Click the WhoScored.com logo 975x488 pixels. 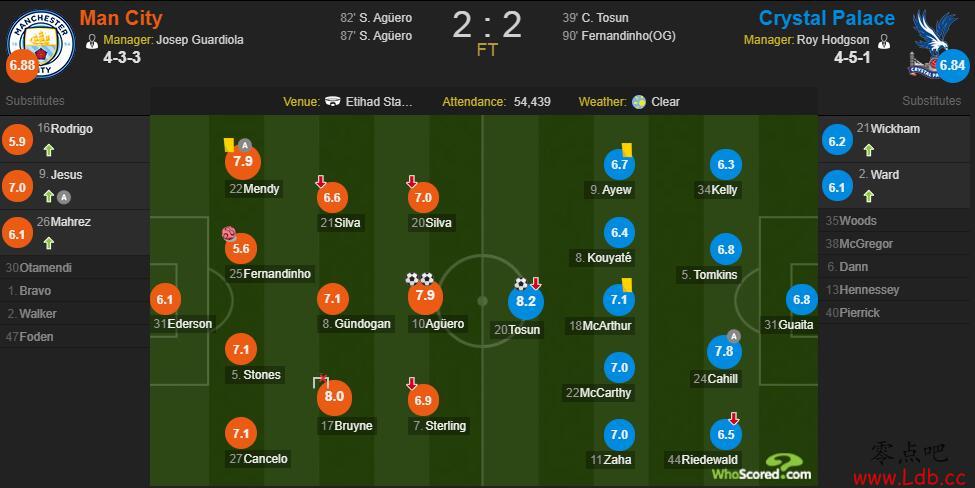coord(762,467)
